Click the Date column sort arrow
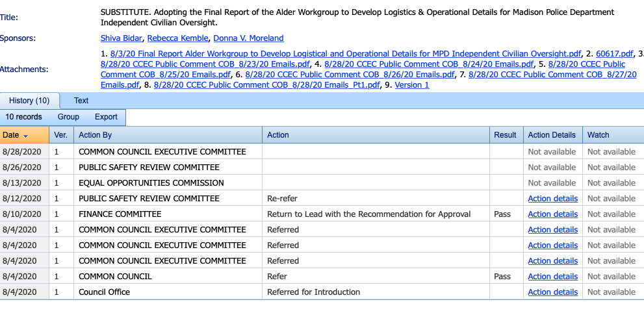The height and width of the screenshot is (313, 644). coord(25,136)
